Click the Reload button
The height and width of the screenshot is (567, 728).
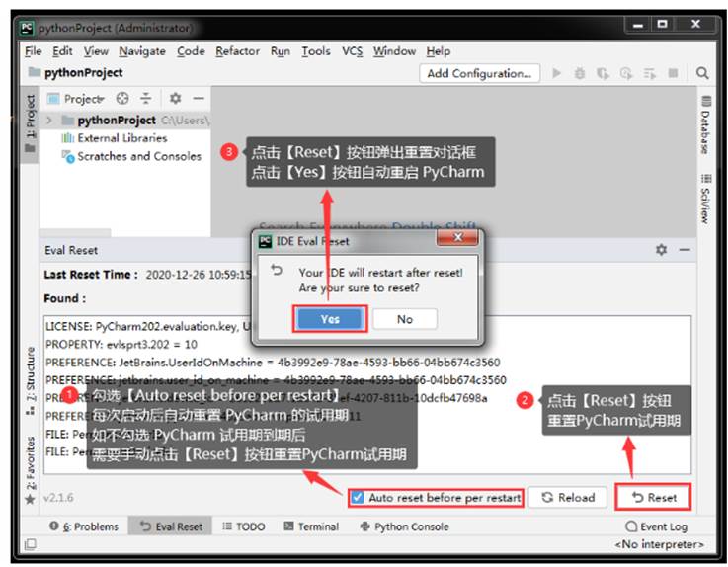pos(568,498)
